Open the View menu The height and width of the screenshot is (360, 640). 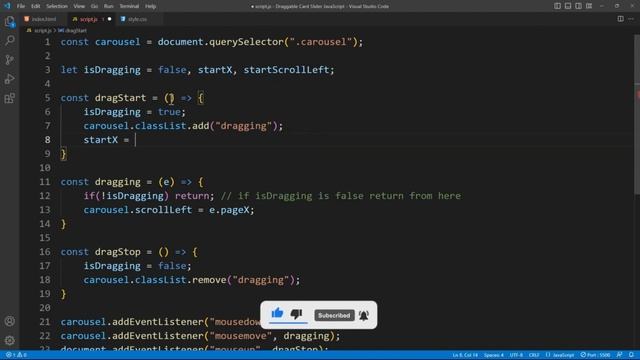(x=79, y=6)
